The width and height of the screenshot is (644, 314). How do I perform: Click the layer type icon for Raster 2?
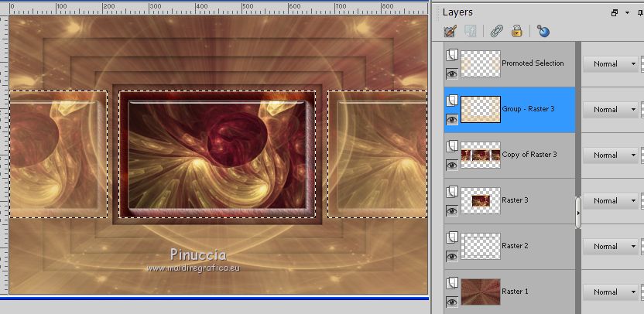click(x=452, y=237)
